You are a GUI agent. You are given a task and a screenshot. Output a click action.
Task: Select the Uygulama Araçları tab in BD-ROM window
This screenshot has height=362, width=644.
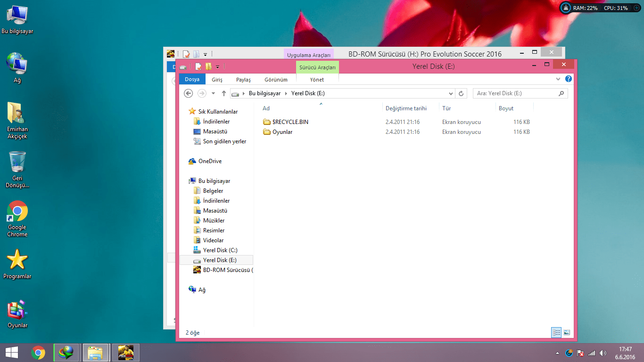pyautogui.click(x=309, y=55)
